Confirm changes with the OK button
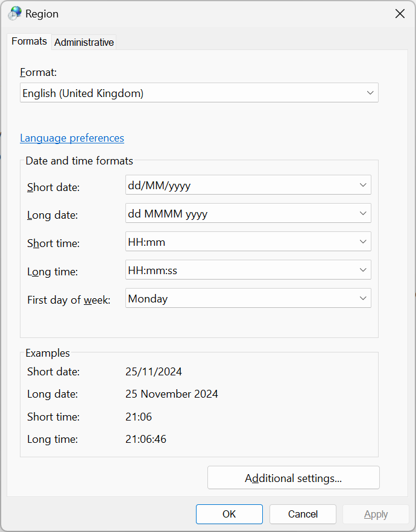The width and height of the screenshot is (416, 532). click(x=229, y=514)
